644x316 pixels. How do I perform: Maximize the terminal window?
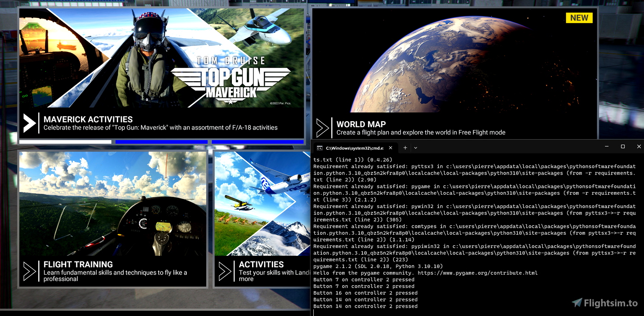tap(623, 147)
